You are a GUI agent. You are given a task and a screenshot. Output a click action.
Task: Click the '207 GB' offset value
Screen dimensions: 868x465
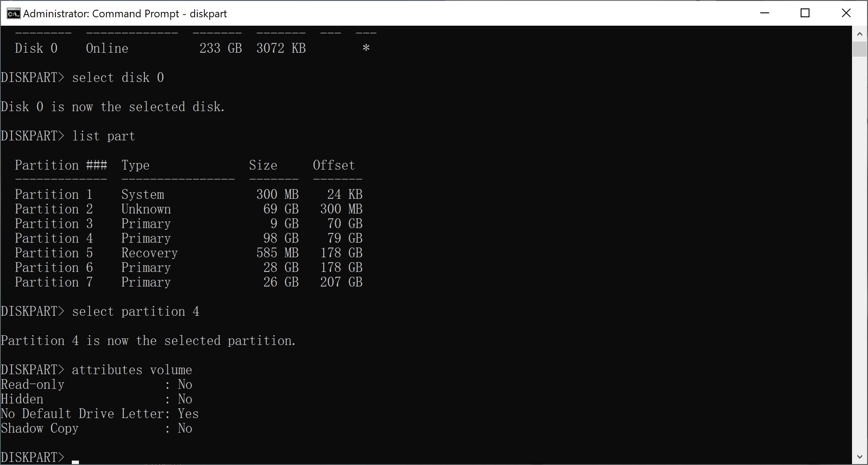pos(341,282)
